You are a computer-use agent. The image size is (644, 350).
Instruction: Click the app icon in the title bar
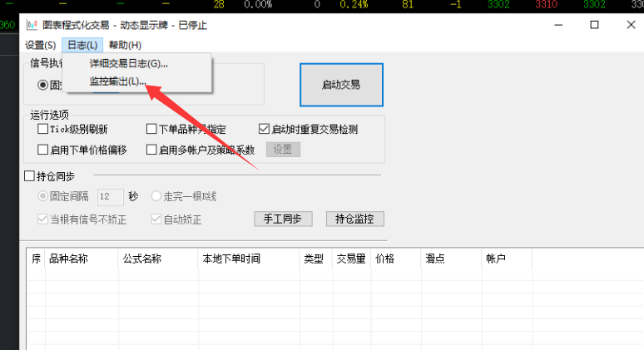click(32, 25)
